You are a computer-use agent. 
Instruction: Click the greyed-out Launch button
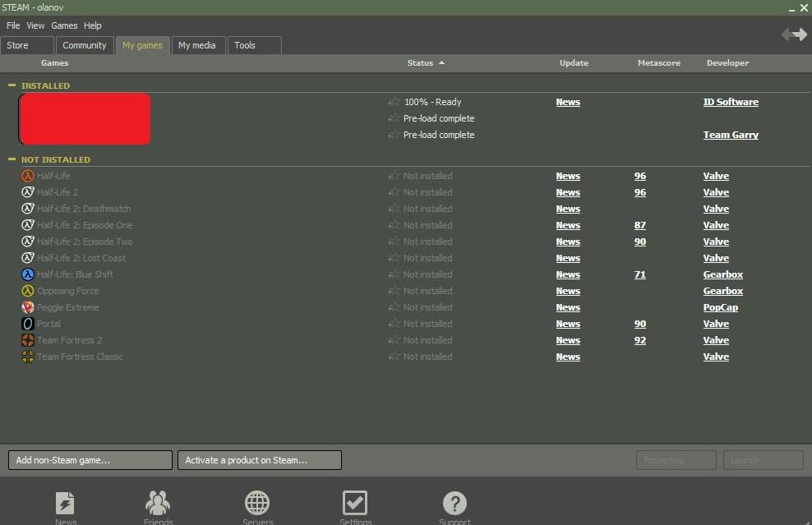tap(764, 460)
